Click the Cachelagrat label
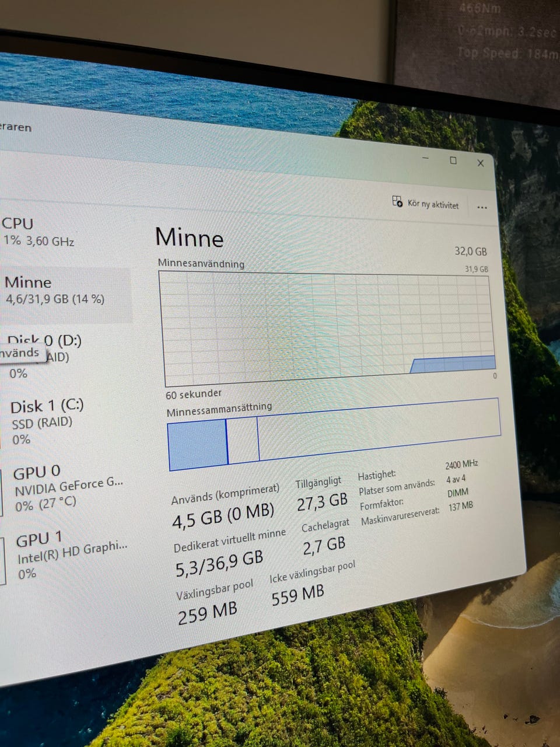 pos(325,526)
